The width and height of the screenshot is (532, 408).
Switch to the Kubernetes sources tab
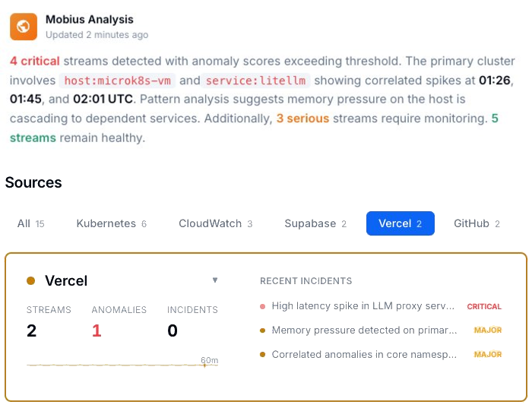tap(112, 223)
